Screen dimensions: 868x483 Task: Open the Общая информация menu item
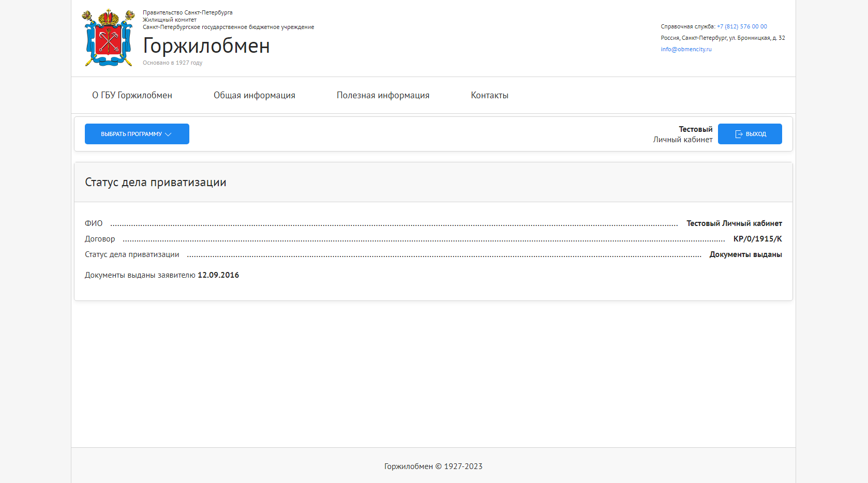(254, 95)
